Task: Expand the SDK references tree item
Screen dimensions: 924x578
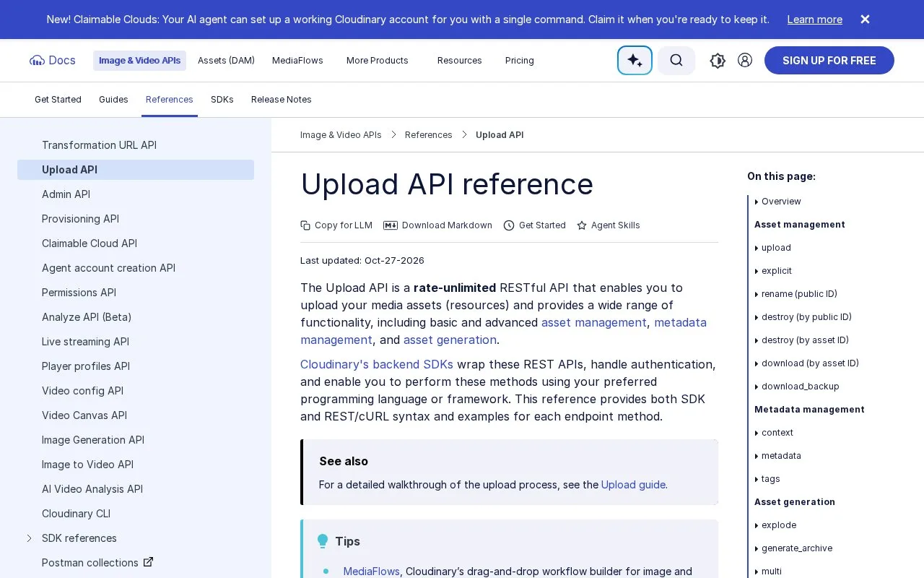Action: tap(30, 538)
